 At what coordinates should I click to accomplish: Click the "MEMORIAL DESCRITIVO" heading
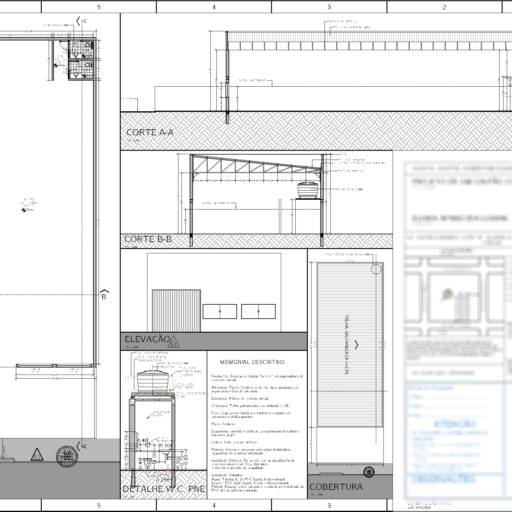(x=252, y=362)
